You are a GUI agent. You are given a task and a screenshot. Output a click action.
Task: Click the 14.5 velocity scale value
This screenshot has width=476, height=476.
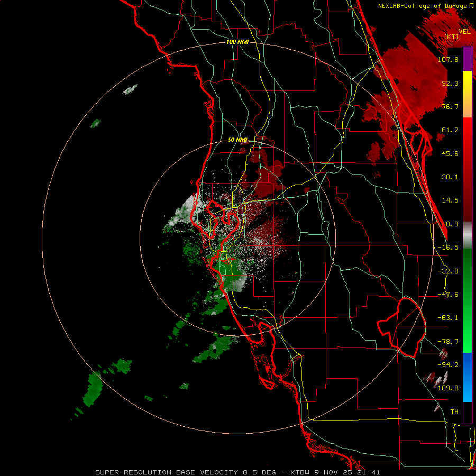[450, 200]
